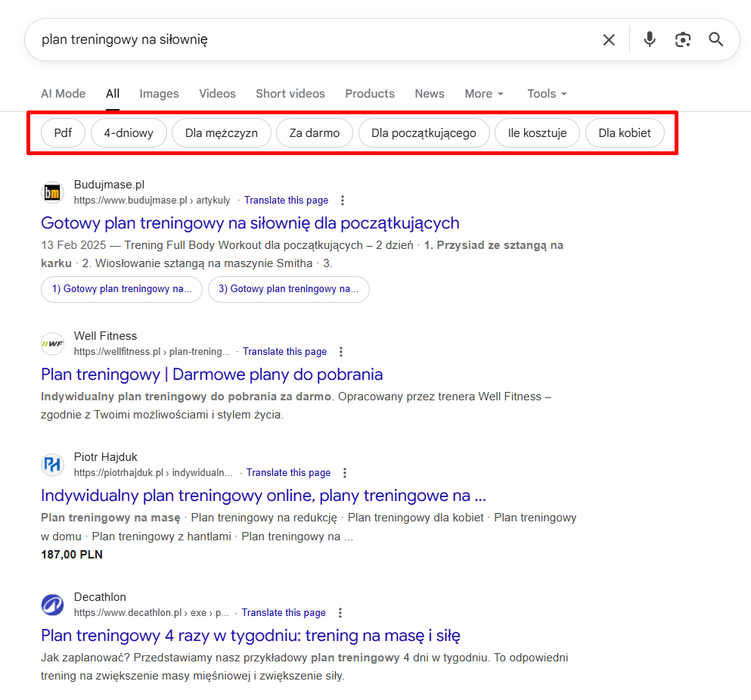This screenshot has height=700, width=751.
Task: Open three-dot menu next to Budujmase.pl result
Action: pyautogui.click(x=343, y=200)
